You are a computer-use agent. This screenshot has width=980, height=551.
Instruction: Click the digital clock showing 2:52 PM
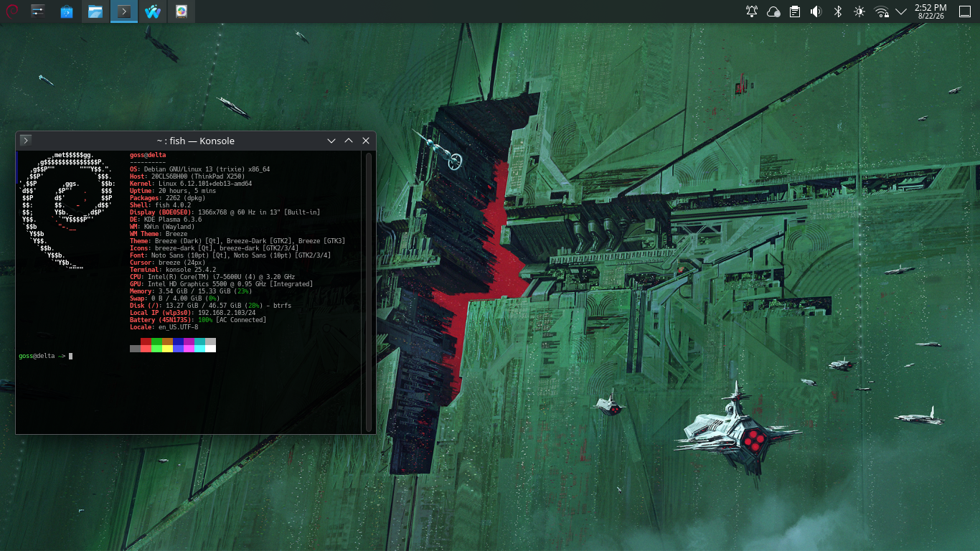coord(930,11)
